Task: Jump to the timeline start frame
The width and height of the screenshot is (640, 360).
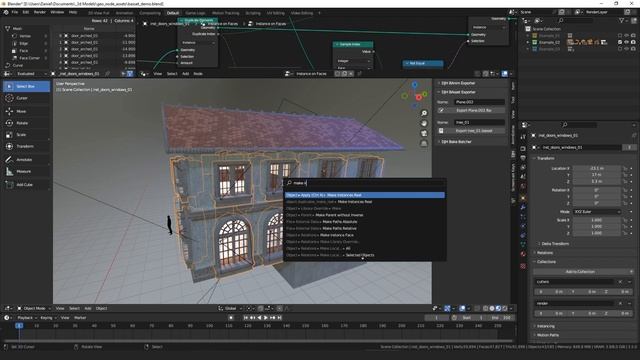Action: 246,318
